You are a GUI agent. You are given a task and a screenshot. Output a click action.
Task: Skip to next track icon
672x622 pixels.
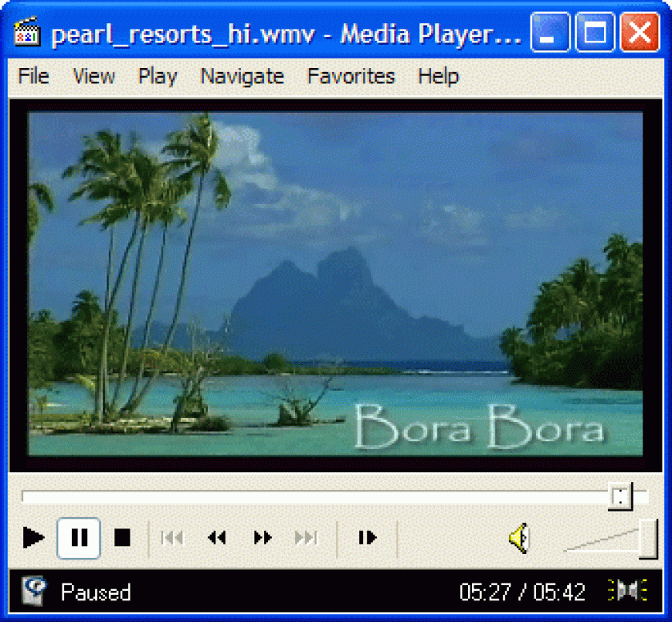[x=307, y=537]
